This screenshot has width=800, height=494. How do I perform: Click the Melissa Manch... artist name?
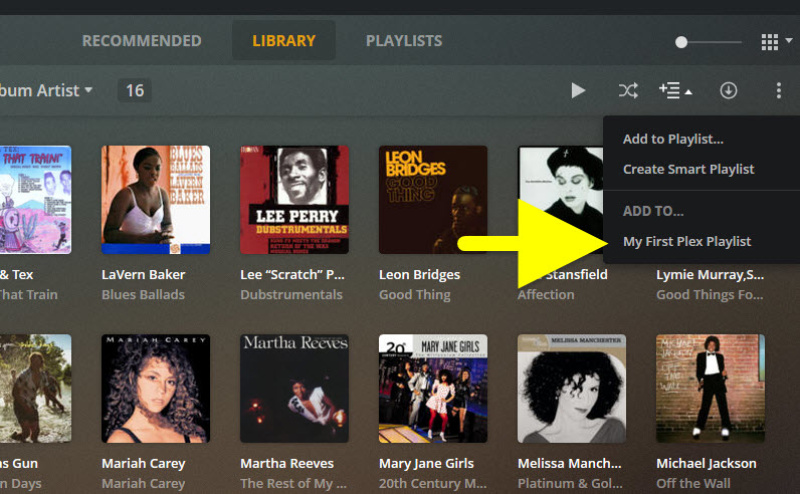pos(569,463)
